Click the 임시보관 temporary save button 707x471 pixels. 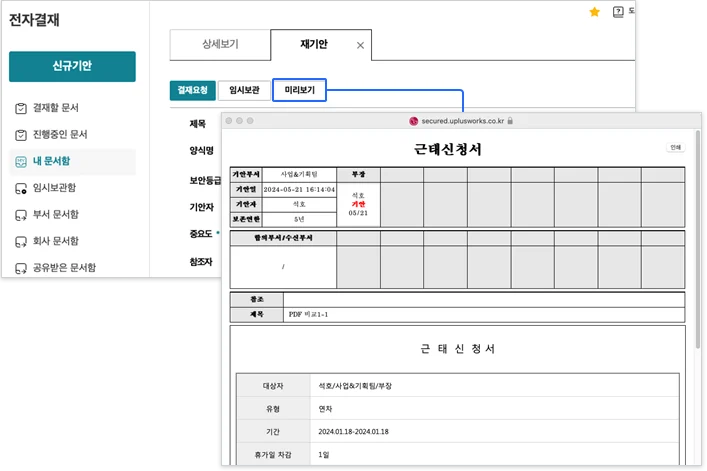tap(243, 90)
